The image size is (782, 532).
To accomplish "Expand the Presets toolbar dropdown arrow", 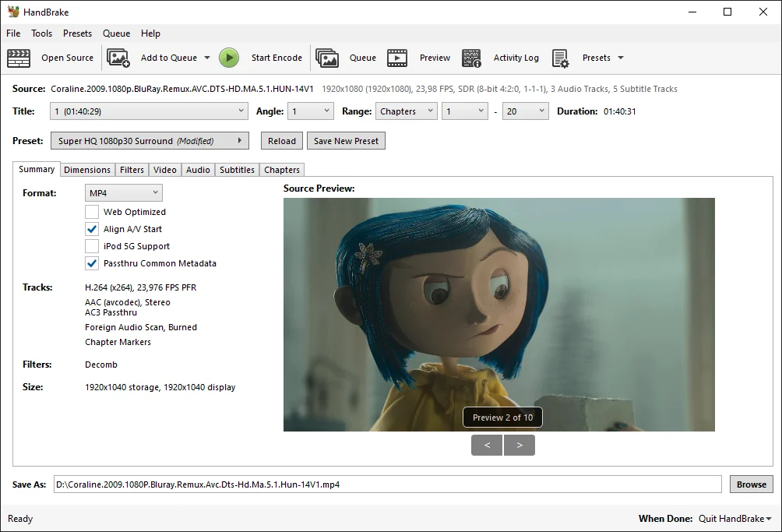I will click(621, 58).
